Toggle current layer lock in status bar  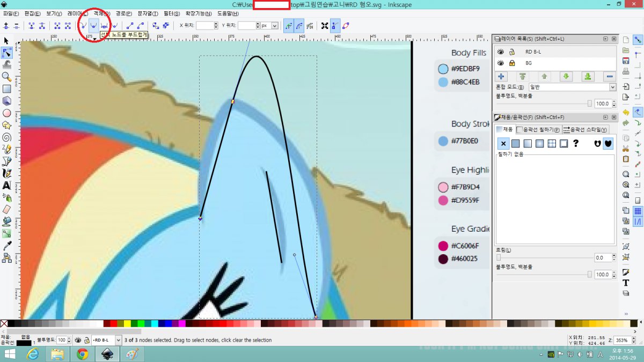(x=86, y=340)
